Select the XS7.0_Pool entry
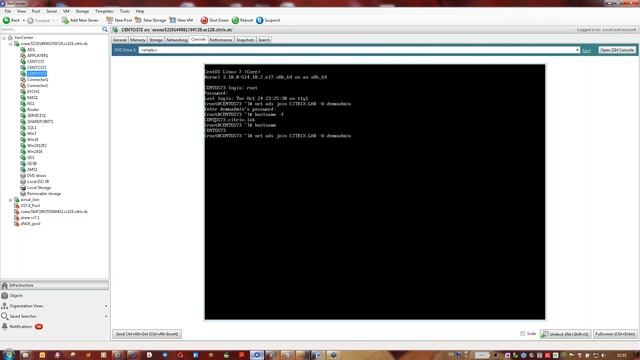Screen dimensions: 640x360 30,206
